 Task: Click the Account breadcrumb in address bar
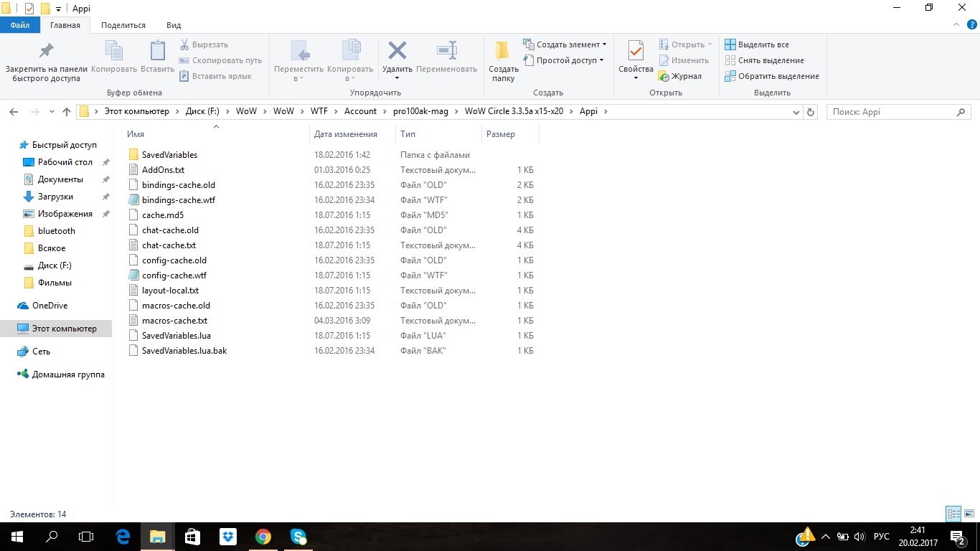tap(360, 112)
